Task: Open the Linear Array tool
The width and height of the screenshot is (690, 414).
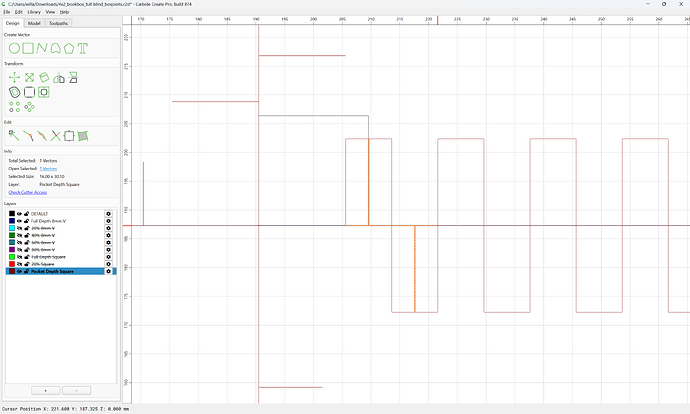Action: point(15,107)
